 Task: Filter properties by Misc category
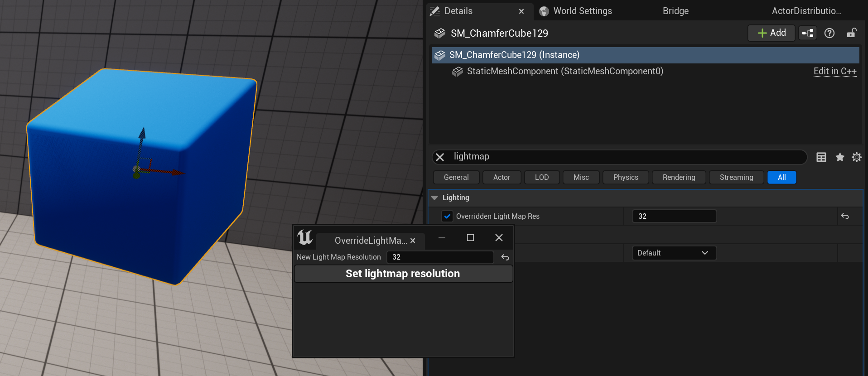point(581,178)
